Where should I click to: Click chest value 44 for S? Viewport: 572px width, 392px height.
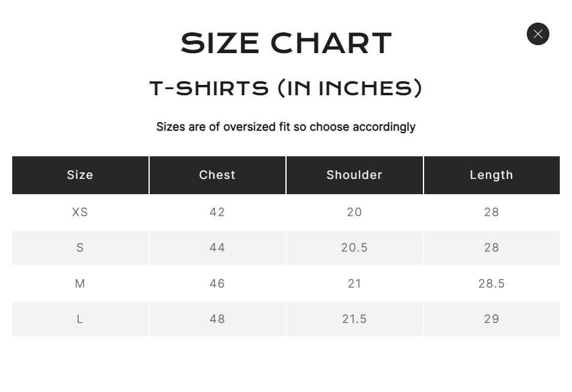[217, 248]
